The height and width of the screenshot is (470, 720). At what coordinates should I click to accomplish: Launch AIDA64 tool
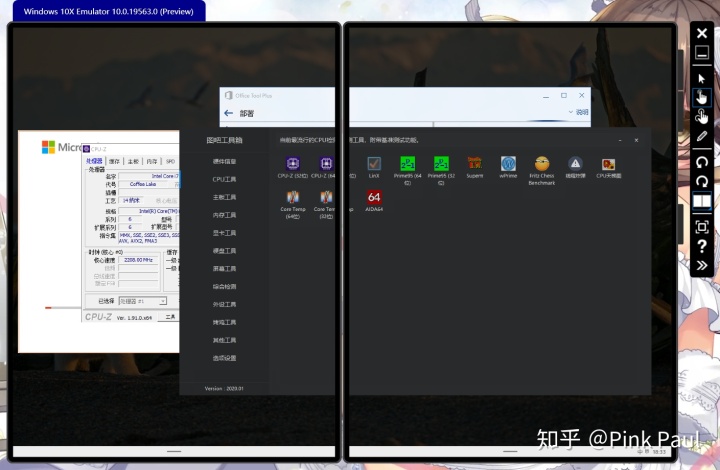[x=374, y=201]
